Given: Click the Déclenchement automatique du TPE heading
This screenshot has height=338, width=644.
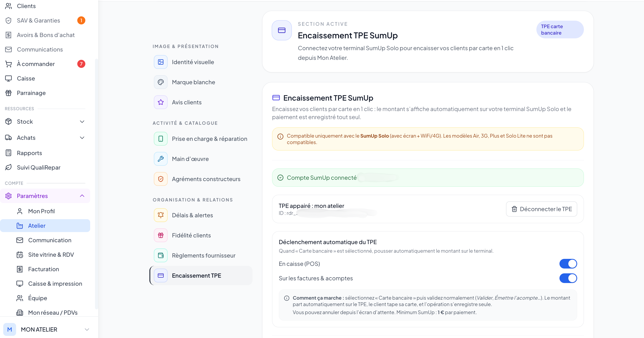Looking at the screenshot, I should coord(328,242).
